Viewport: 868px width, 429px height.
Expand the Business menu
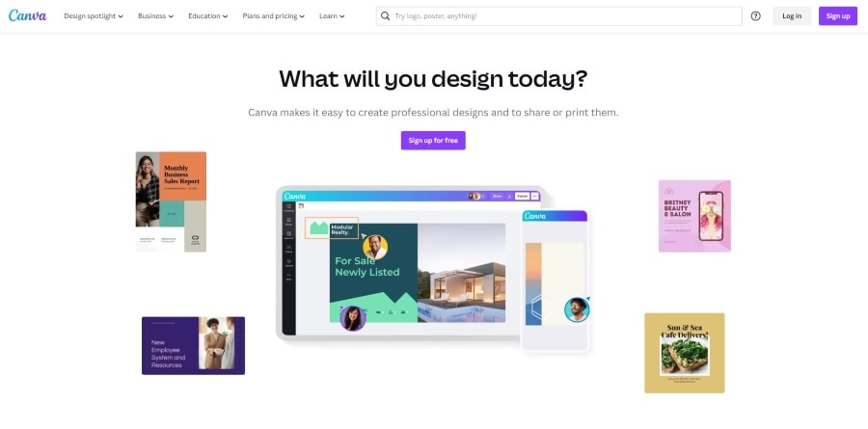(155, 16)
